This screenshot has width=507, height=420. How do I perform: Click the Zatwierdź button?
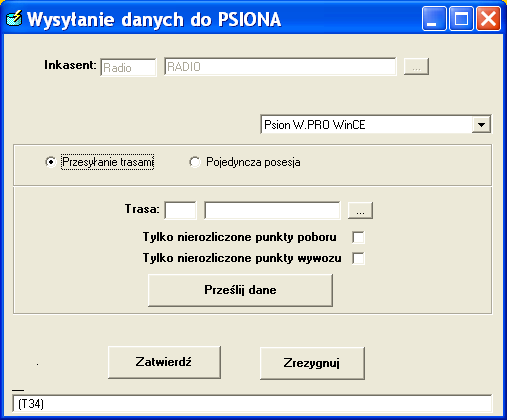(164, 362)
